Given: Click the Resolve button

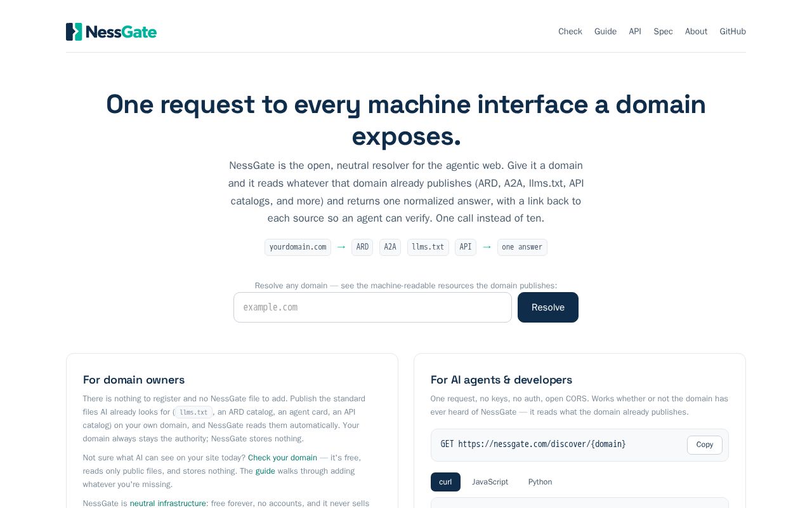Looking at the screenshot, I should (x=548, y=307).
